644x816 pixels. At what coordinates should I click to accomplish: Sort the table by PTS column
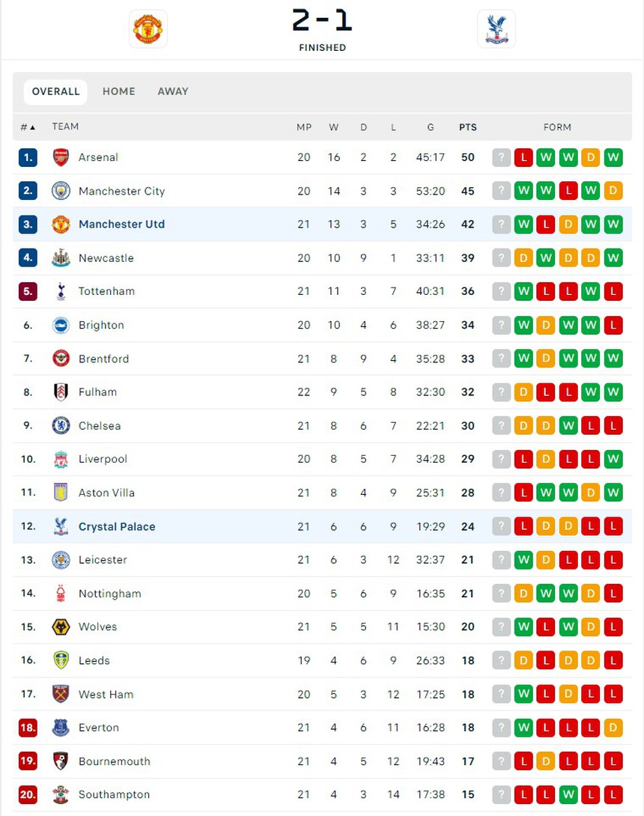coord(468,127)
